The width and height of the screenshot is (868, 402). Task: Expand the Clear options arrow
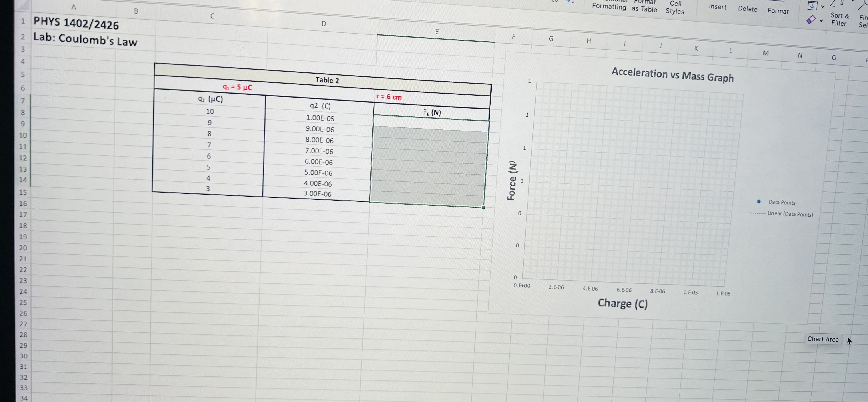(821, 21)
